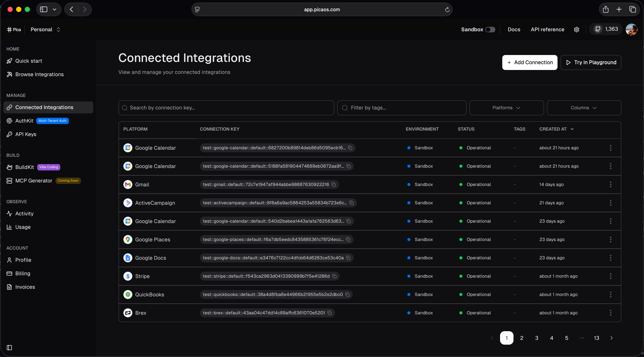644x357 pixels.
Task: Open GitHub stars badge showing 1,363
Action: (606, 29)
